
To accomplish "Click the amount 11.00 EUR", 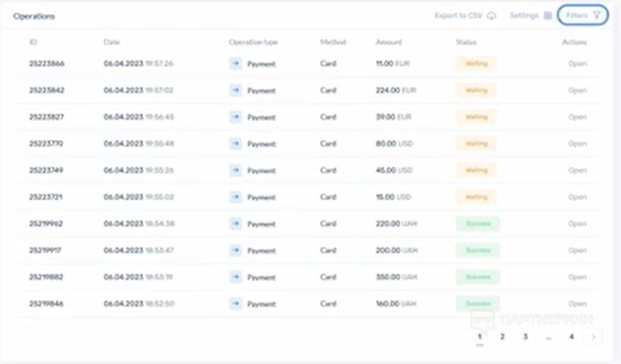I will pos(392,64).
